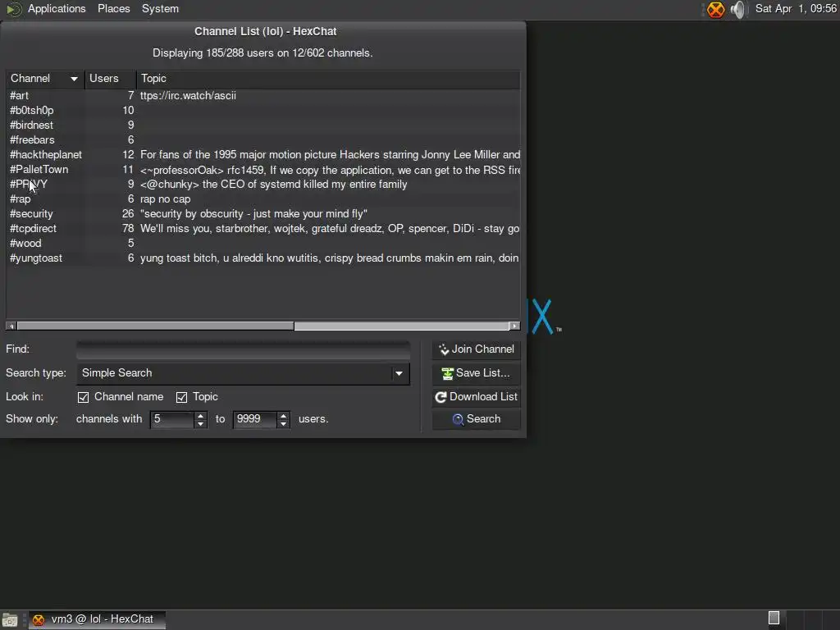Screen dimensions: 840x630
Task: Select the #hacktheplanet channel row
Action: pos(262,155)
